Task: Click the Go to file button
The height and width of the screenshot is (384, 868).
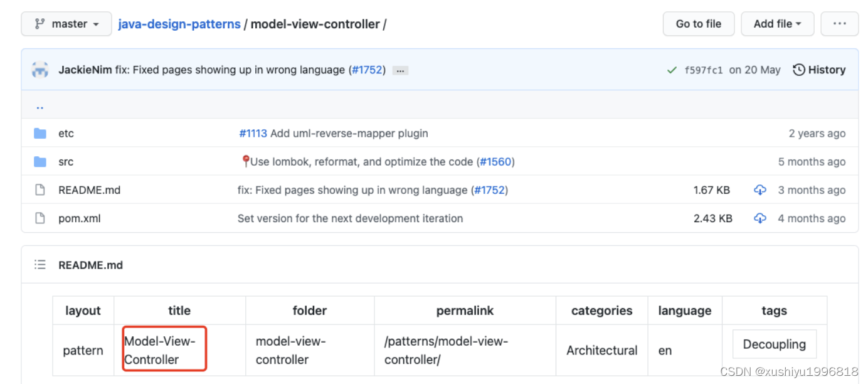Action: [x=698, y=24]
